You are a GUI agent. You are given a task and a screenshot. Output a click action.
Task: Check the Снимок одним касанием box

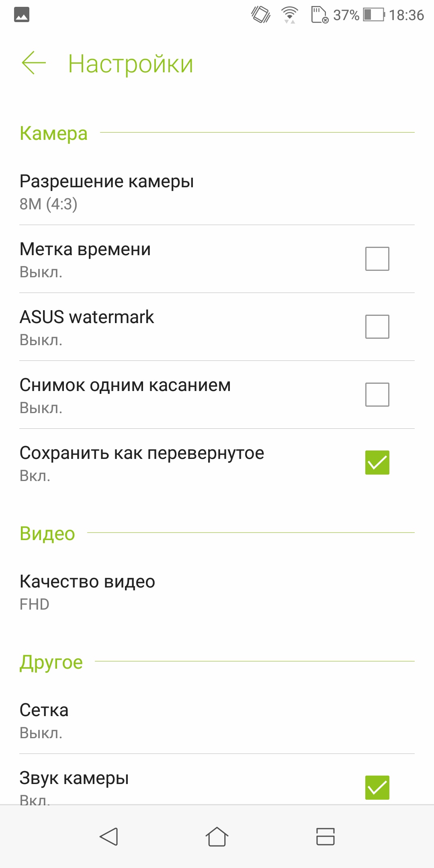tap(377, 395)
